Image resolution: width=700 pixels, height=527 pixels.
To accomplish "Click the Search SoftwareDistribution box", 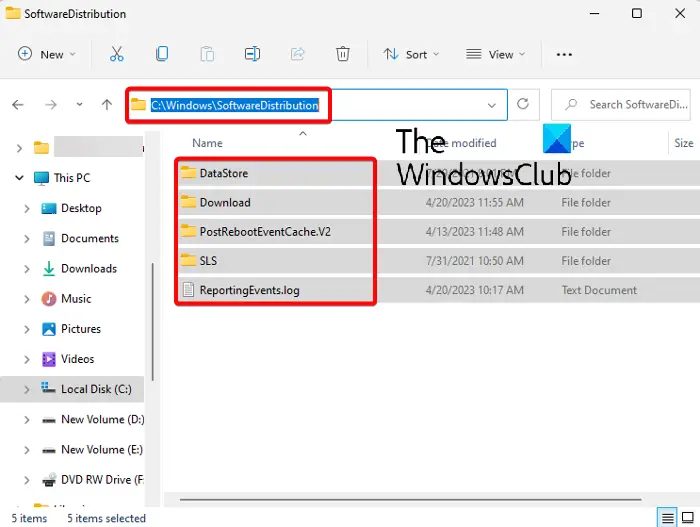I will pyautogui.click(x=621, y=105).
